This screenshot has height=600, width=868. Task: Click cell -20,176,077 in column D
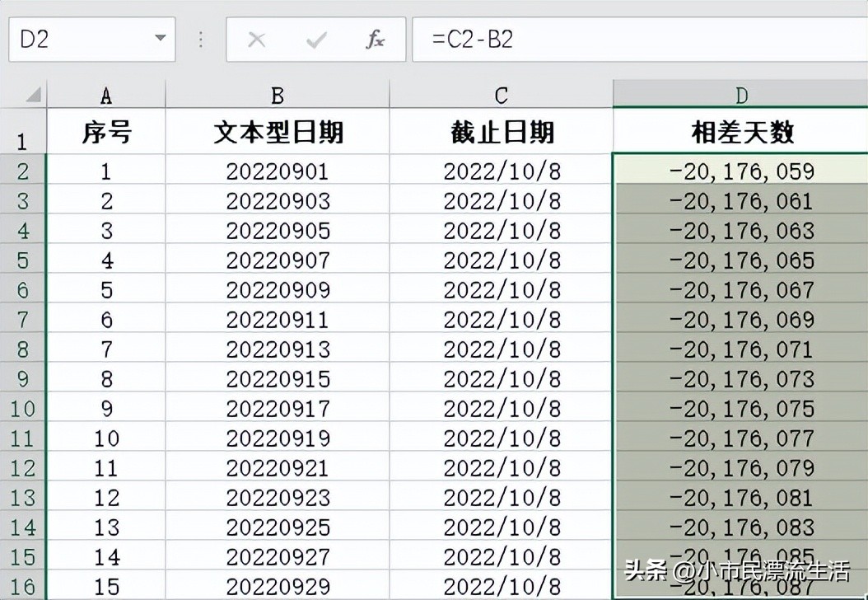pyautogui.click(x=740, y=438)
